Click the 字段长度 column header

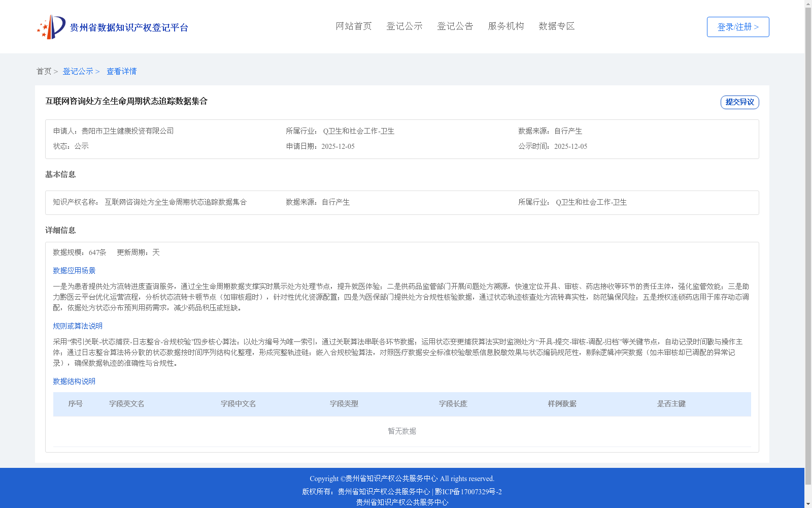point(453,404)
